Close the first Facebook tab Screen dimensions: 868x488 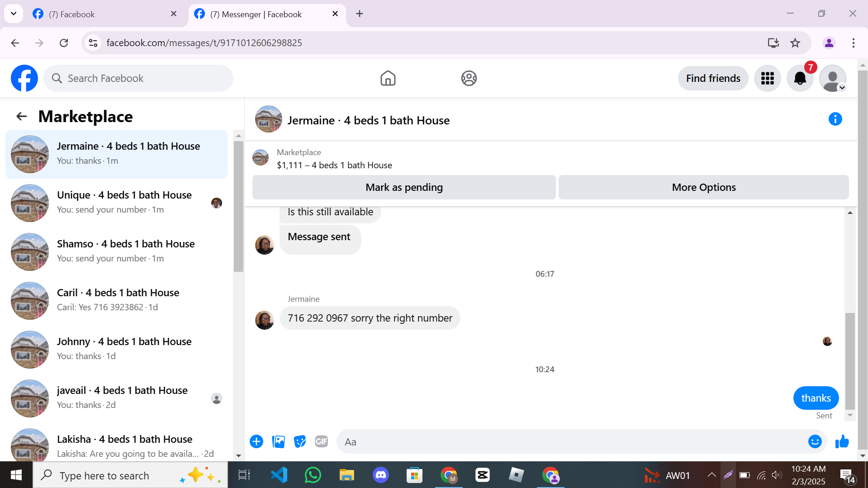coord(174,14)
